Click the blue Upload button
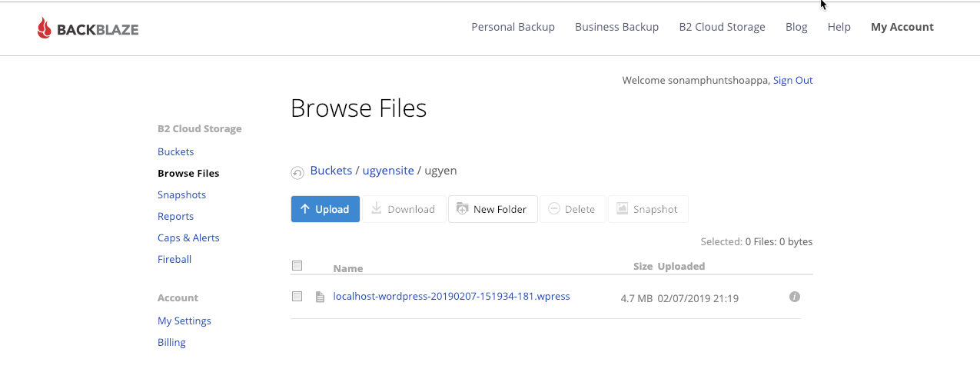Screen dimensions: 980x382 tap(325, 209)
